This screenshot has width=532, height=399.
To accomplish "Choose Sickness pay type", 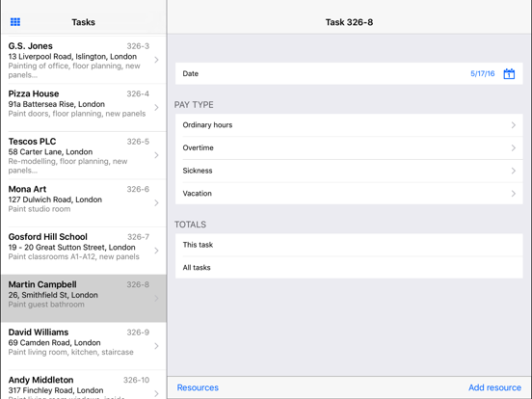I will [349, 171].
